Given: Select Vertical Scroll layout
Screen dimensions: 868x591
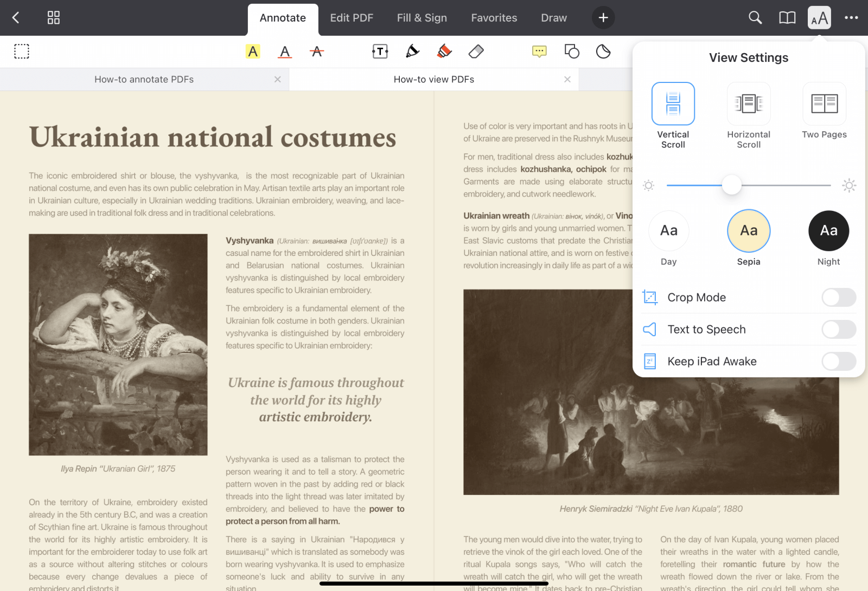Looking at the screenshot, I should 673,115.
